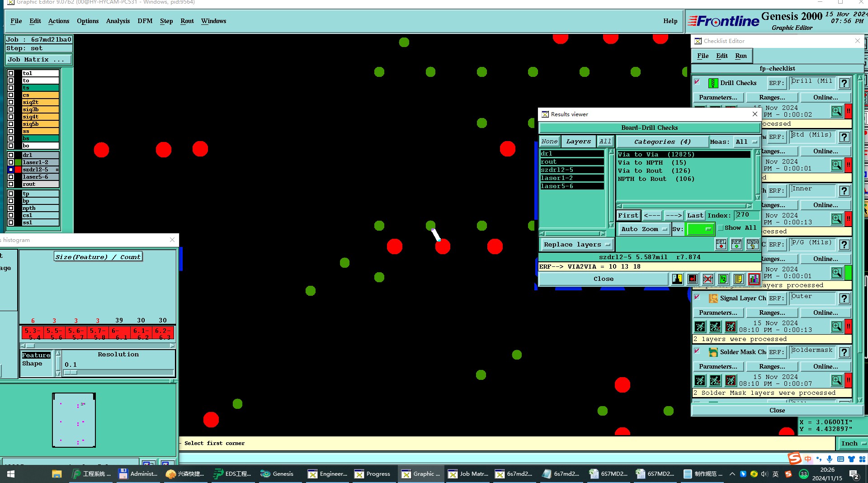The width and height of the screenshot is (868, 483).
Task: Open the green Sv severity dropdown
Action: click(x=700, y=229)
